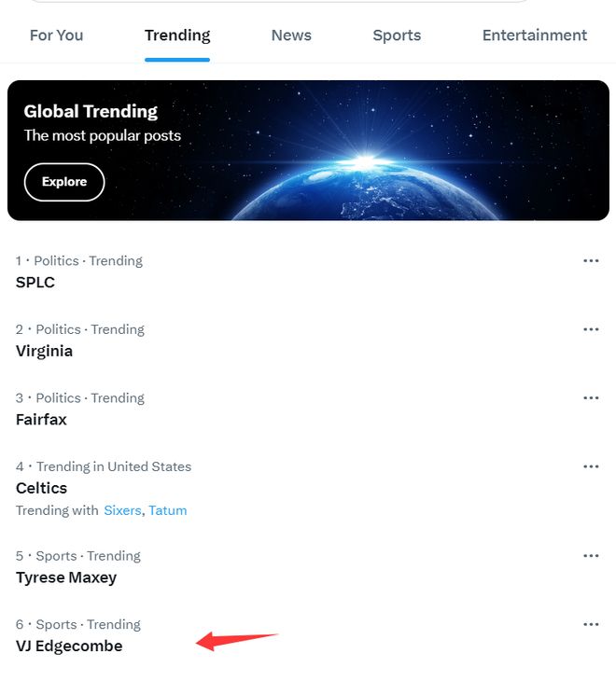Click the Explore button on banner
The width and height of the screenshot is (616, 681).
click(x=64, y=182)
